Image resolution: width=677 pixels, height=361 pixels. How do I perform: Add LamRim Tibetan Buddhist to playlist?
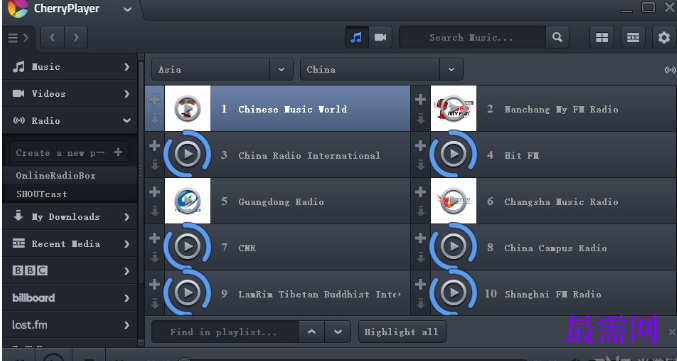point(155,285)
